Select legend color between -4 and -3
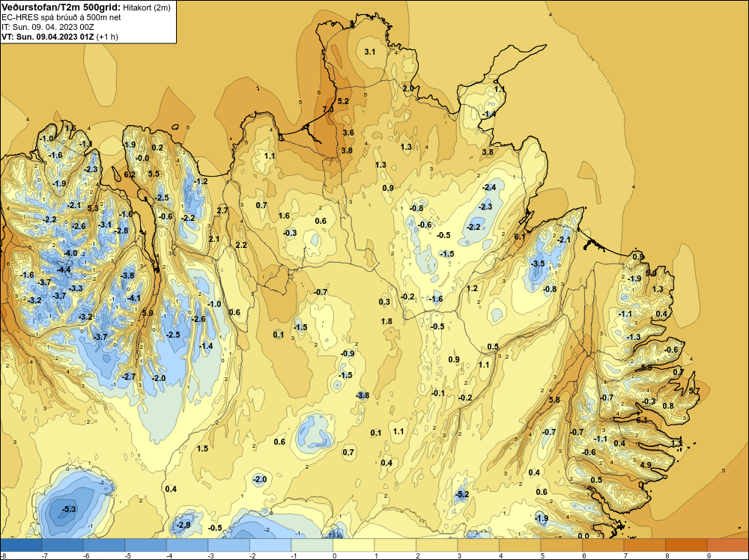This screenshot has width=749, height=560. (x=187, y=545)
